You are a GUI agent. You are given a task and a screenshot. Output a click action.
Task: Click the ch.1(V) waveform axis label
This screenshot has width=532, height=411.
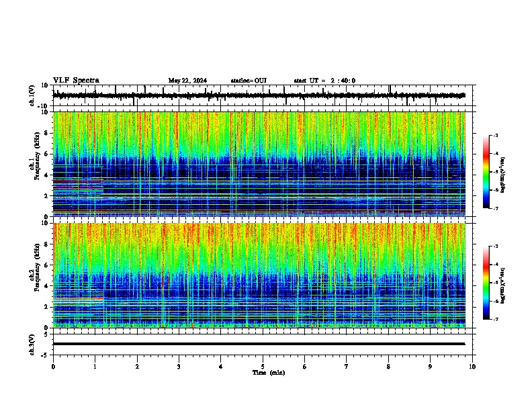[x=32, y=95]
